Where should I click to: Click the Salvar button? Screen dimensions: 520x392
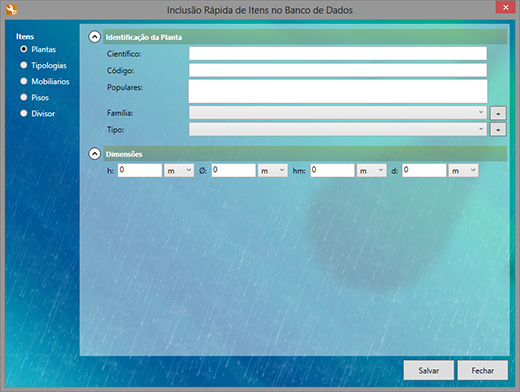coord(429,370)
